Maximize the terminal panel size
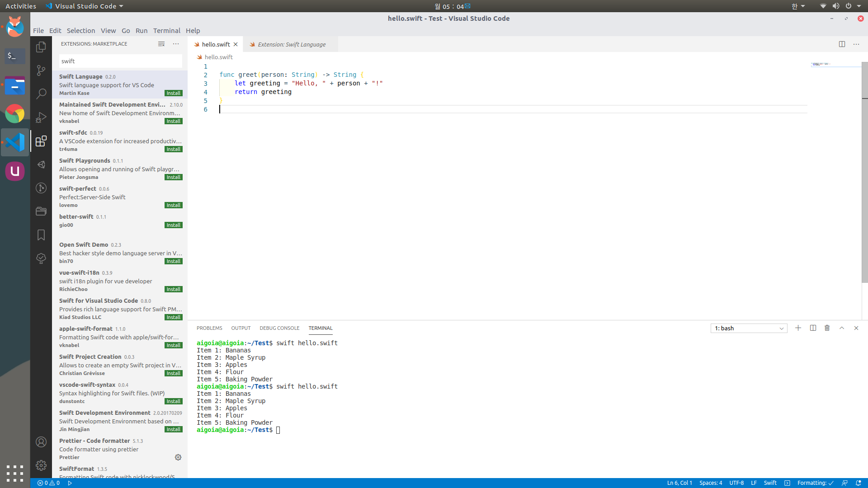The image size is (868, 488). 841,328
